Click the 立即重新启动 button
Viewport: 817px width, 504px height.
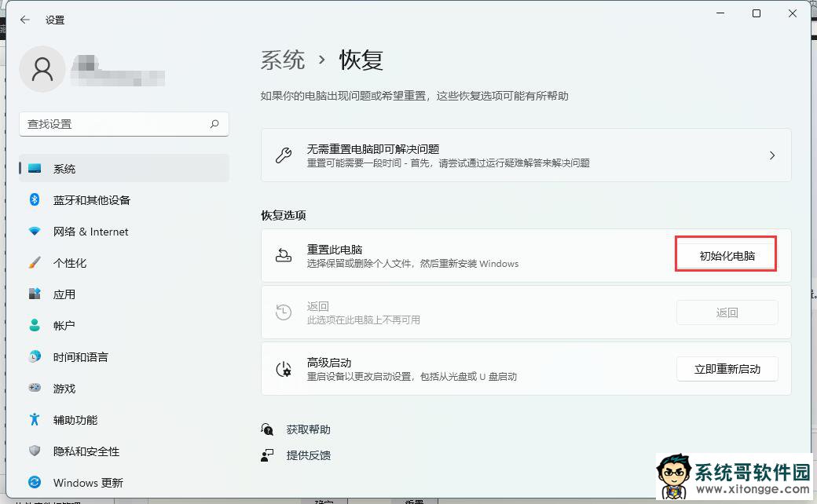pos(727,369)
